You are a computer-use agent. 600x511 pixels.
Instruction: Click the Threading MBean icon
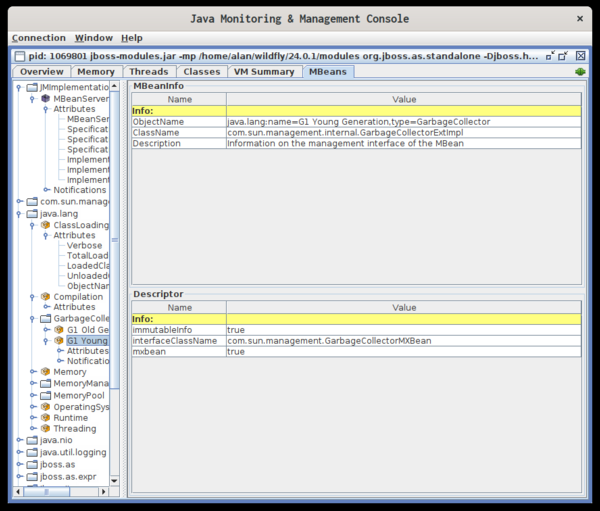point(45,429)
